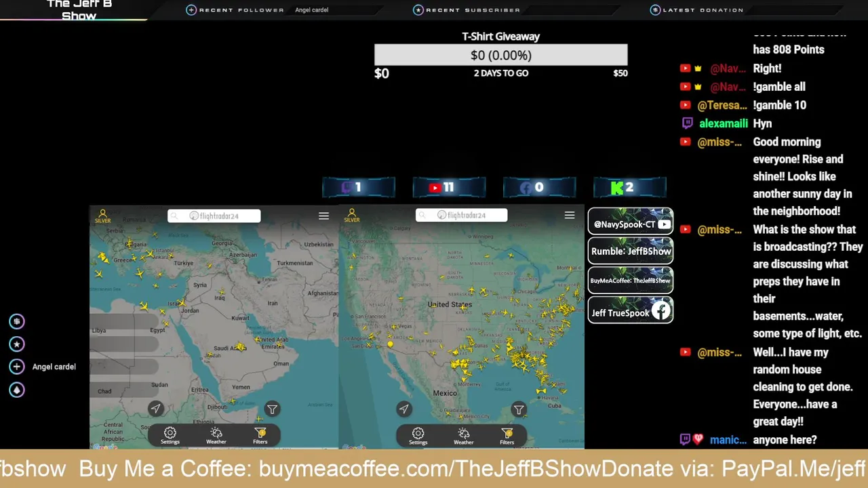Click the '!gamble 10' chat message

(x=780, y=105)
